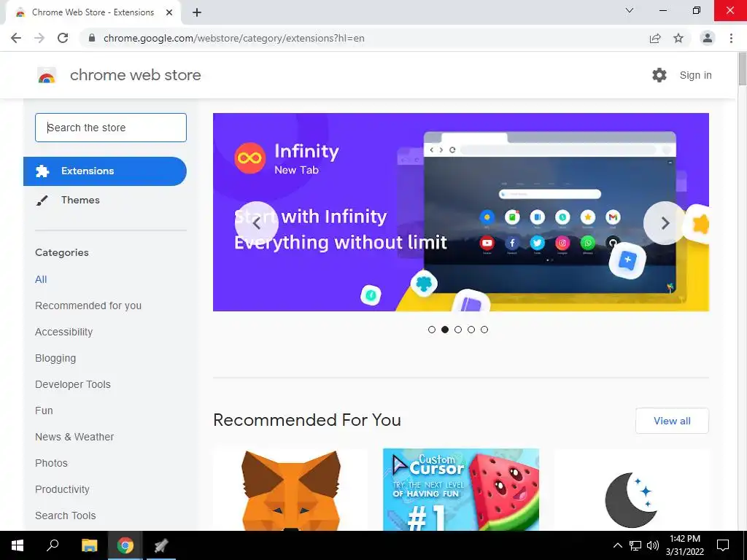Focus the Search the store field

(x=111, y=128)
